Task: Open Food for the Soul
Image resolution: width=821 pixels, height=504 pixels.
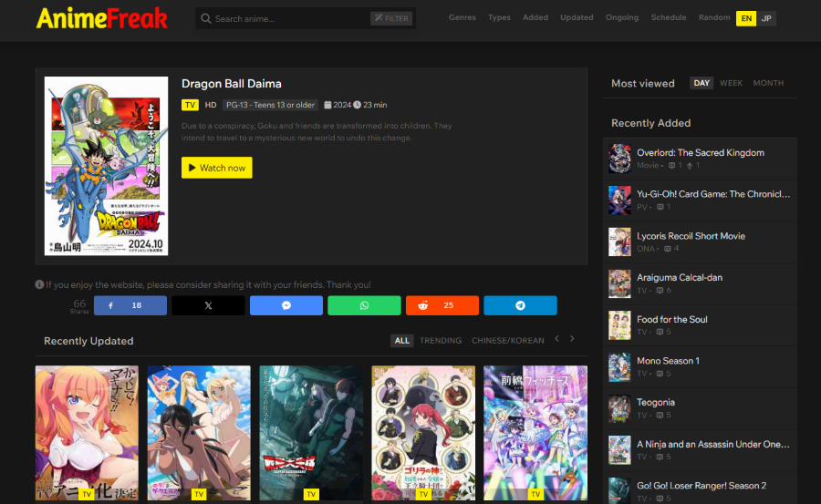Action: (671, 319)
